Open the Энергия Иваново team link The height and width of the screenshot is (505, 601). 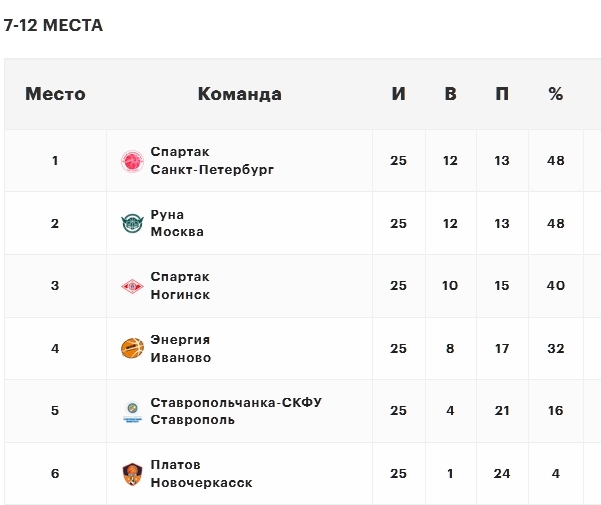(x=181, y=349)
